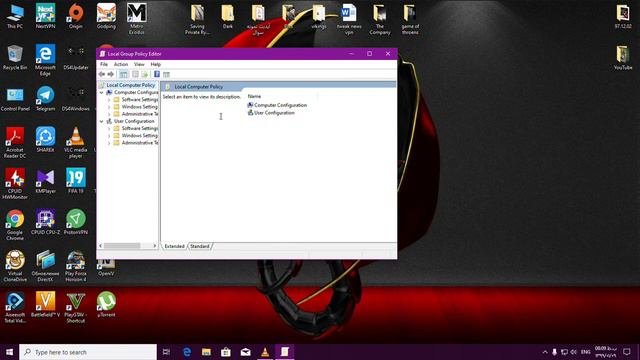Screen dimensions: 640x360
Task: Open Control Panel desktop icon
Action: click(15, 99)
